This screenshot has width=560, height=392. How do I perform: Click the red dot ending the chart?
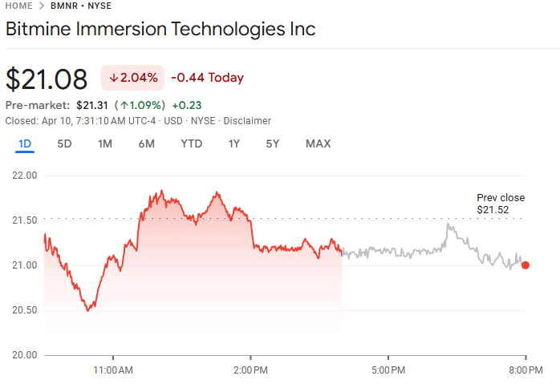(526, 265)
